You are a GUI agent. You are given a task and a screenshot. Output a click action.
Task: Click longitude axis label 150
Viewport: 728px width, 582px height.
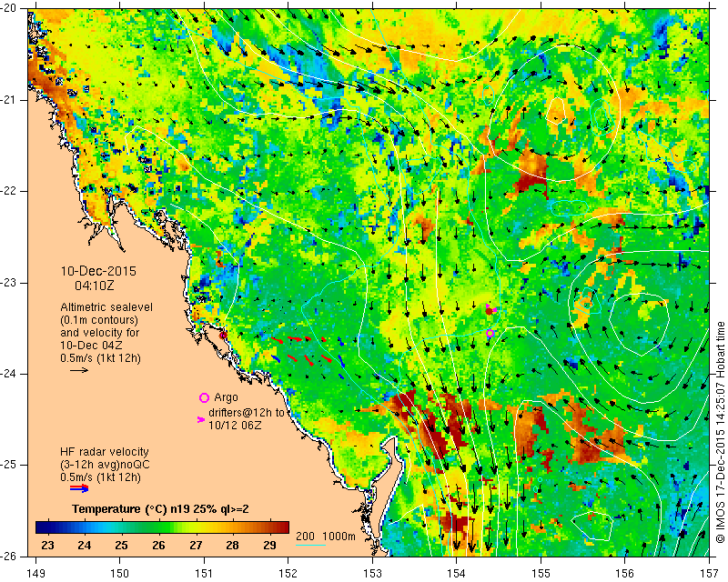point(120,574)
